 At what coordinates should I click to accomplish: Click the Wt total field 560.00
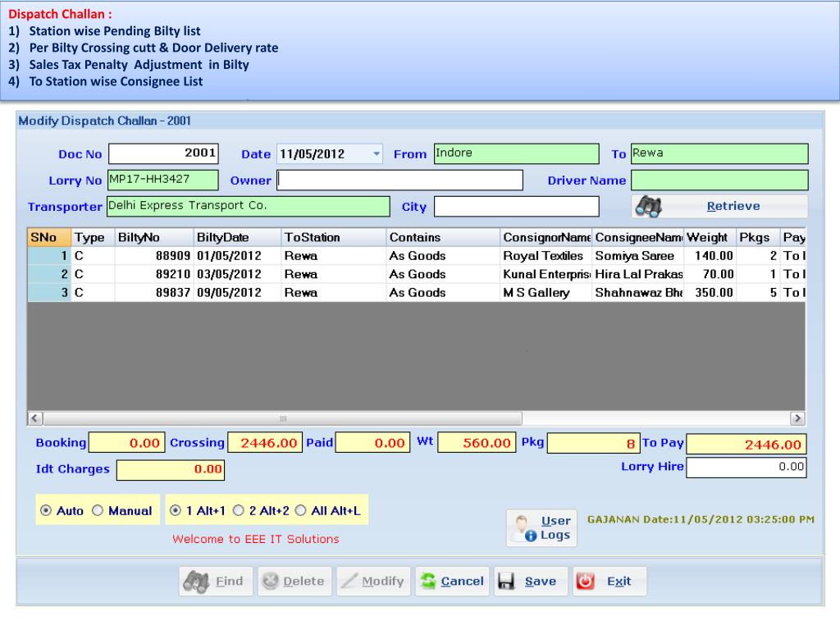coord(477,442)
